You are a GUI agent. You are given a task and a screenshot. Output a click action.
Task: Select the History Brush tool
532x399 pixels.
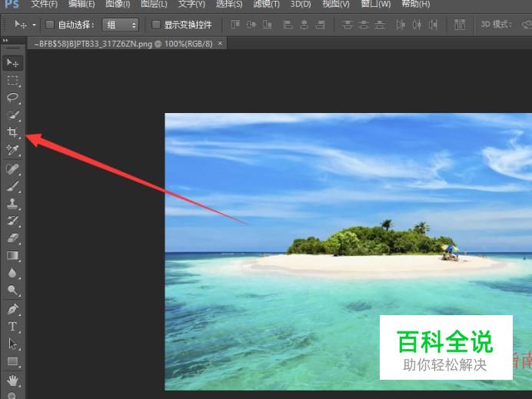(x=12, y=221)
